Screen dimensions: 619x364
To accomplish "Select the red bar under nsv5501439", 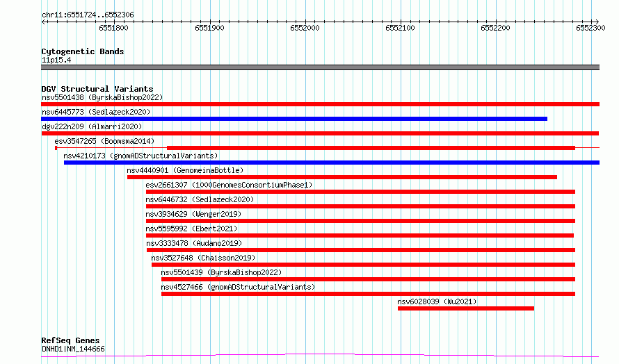I will click(x=369, y=279).
